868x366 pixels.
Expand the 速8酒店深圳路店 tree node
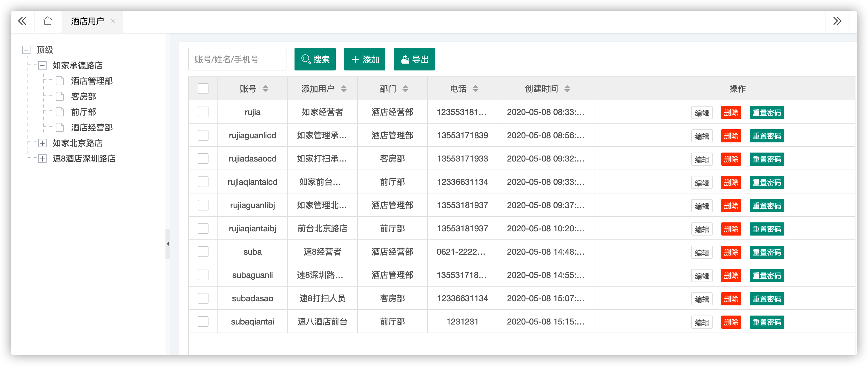coord(42,159)
